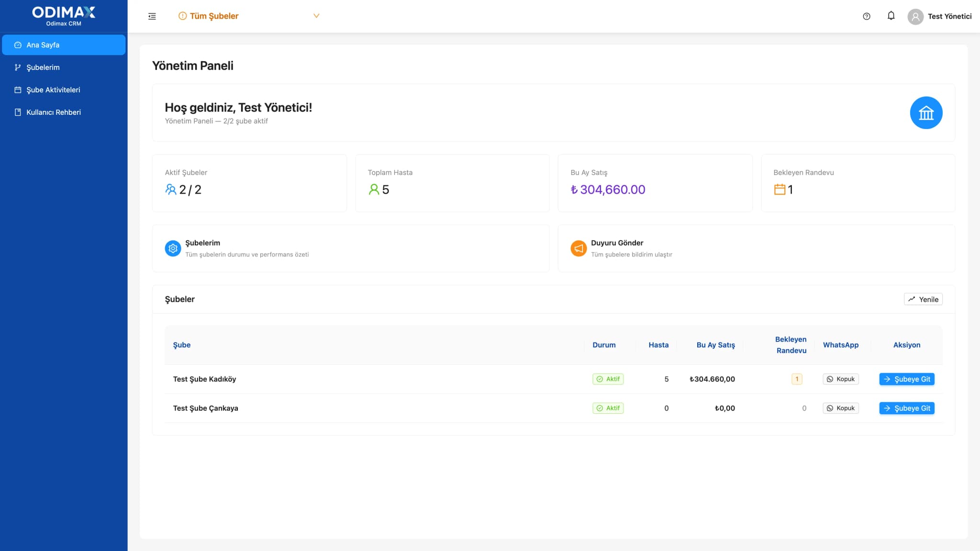The width and height of the screenshot is (980, 551).
Task: Click the Ana Sayfa dashboard icon
Action: point(18,45)
